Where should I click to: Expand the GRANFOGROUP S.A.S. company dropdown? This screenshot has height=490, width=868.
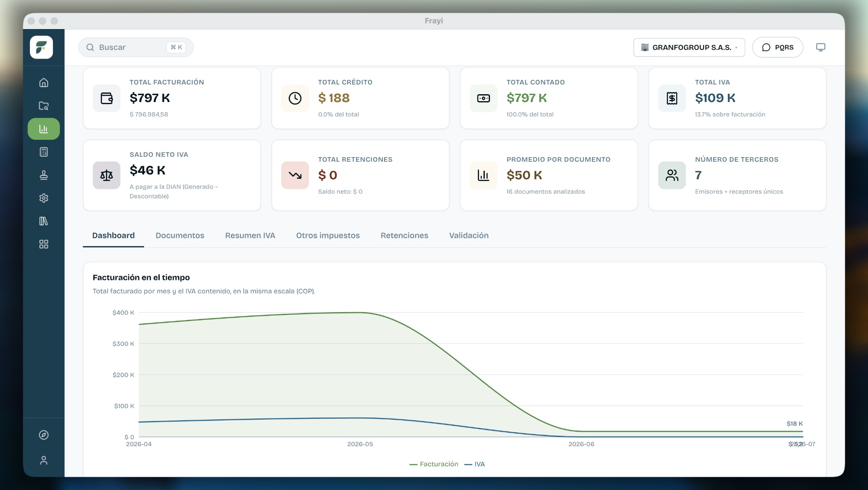pyautogui.click(x=689, y=47)
